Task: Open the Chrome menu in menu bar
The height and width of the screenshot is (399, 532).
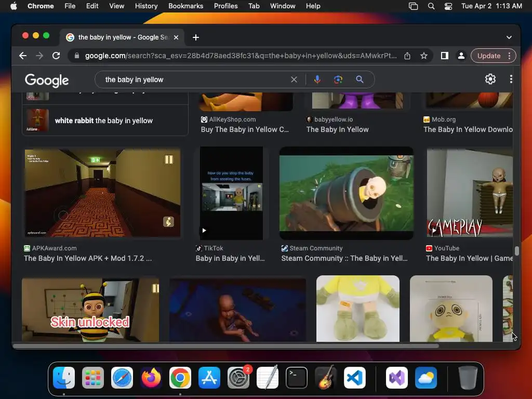Action: [x=41, y=6]
